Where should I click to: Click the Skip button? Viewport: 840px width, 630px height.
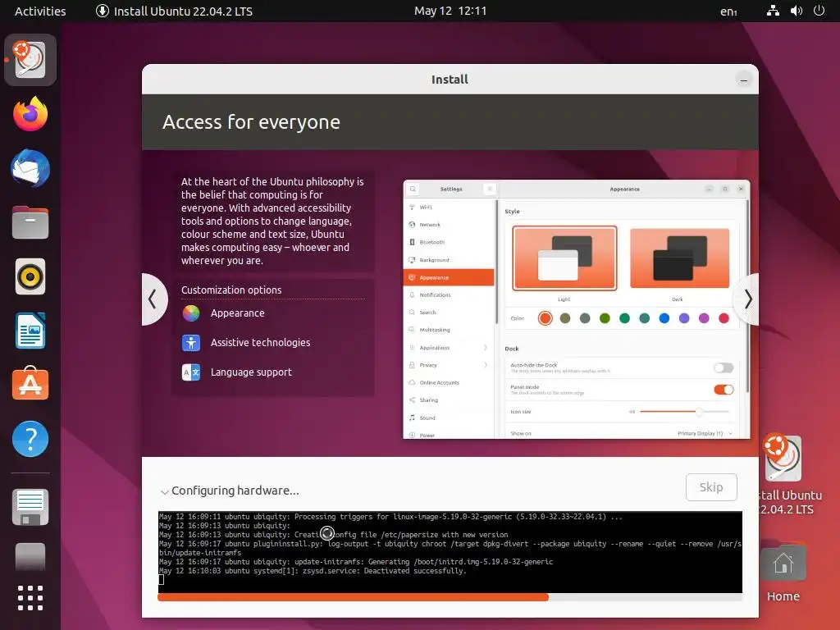(x=711, y=487)
